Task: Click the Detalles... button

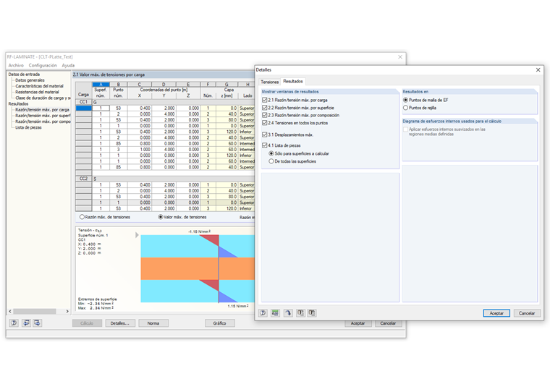Action: (119, 323)
